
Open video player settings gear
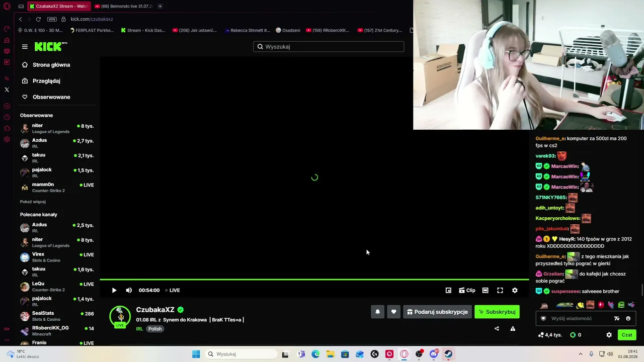pyautogui.click(x=515, y=290)
